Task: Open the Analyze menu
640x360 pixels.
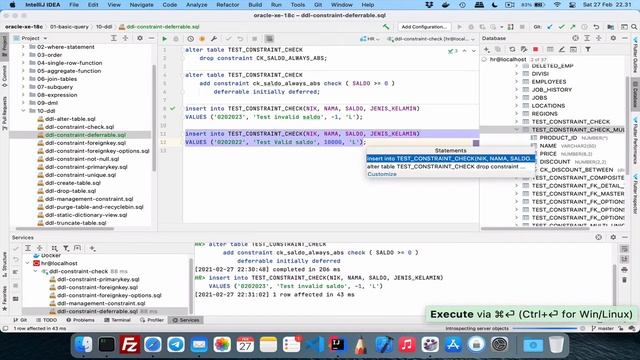Action: click(196, 5)
